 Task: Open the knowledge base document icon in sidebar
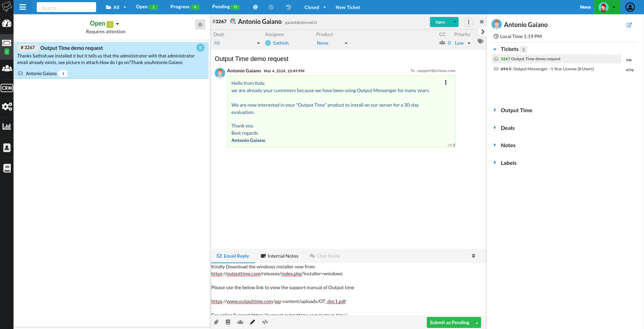point(7,168)
